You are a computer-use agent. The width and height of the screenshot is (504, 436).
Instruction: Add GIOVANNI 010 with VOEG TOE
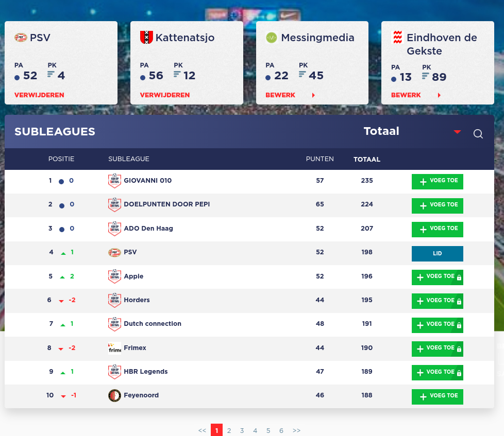point(438,182)
